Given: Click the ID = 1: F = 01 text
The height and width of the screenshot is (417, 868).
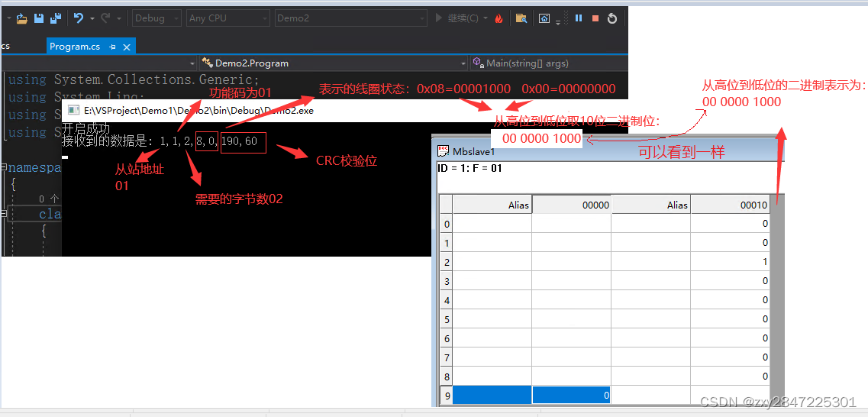Looking at the screenshot, I should point(469,168).
